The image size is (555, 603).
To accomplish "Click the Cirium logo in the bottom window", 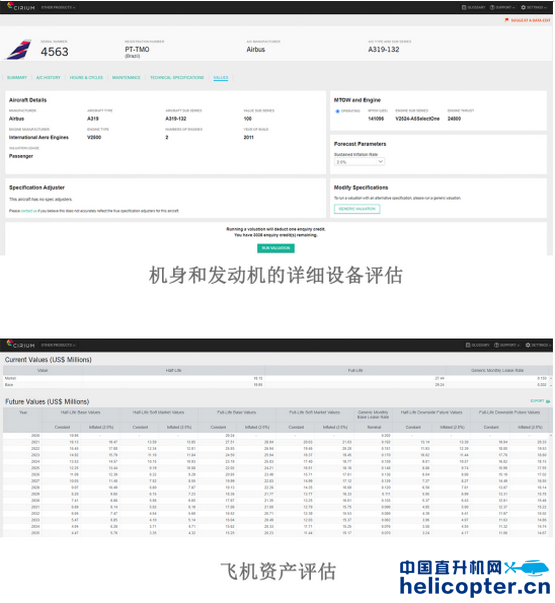I will [x=21, y=345].
